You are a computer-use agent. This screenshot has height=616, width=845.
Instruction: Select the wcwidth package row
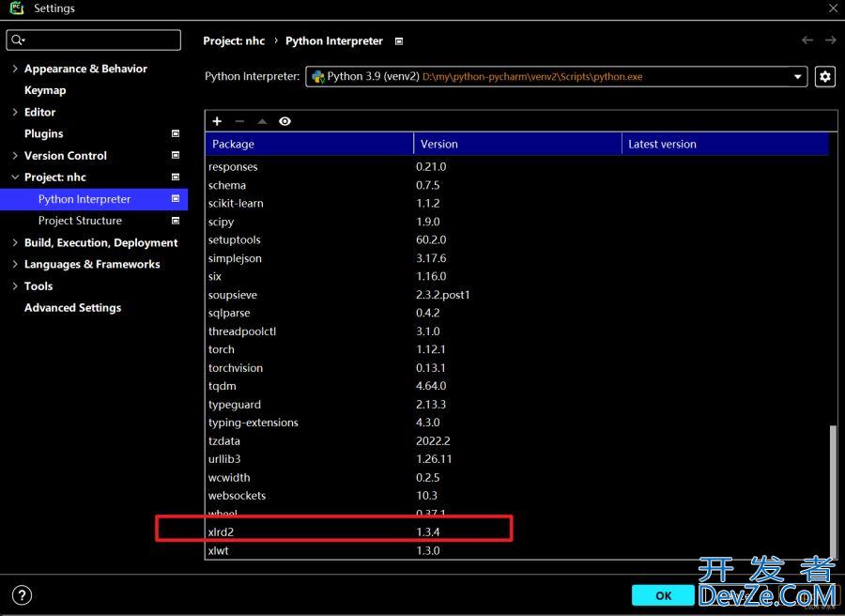click(x=517, y=478)
